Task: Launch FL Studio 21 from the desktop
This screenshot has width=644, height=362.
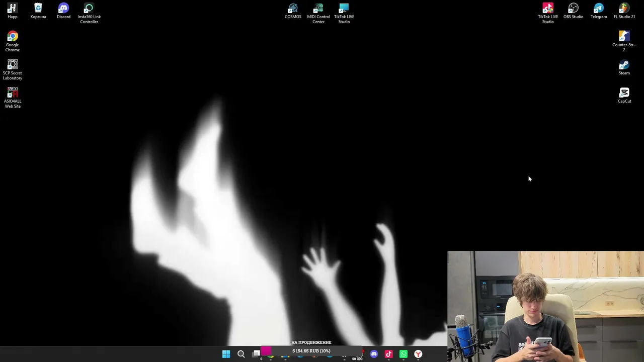Action: click(624, 11)
